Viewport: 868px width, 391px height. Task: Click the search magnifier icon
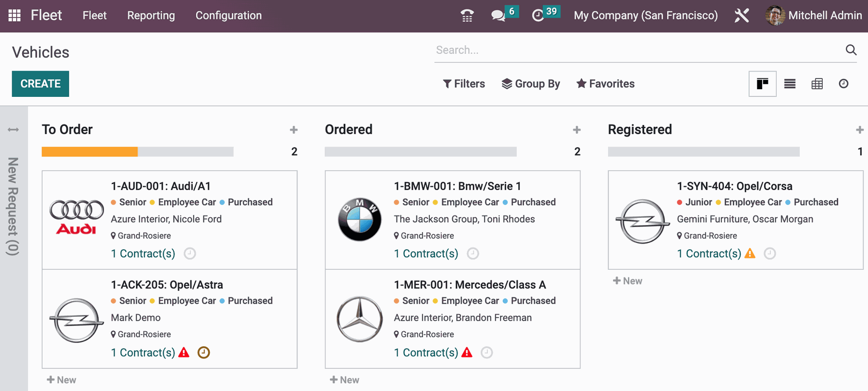[x=851, y=50]
